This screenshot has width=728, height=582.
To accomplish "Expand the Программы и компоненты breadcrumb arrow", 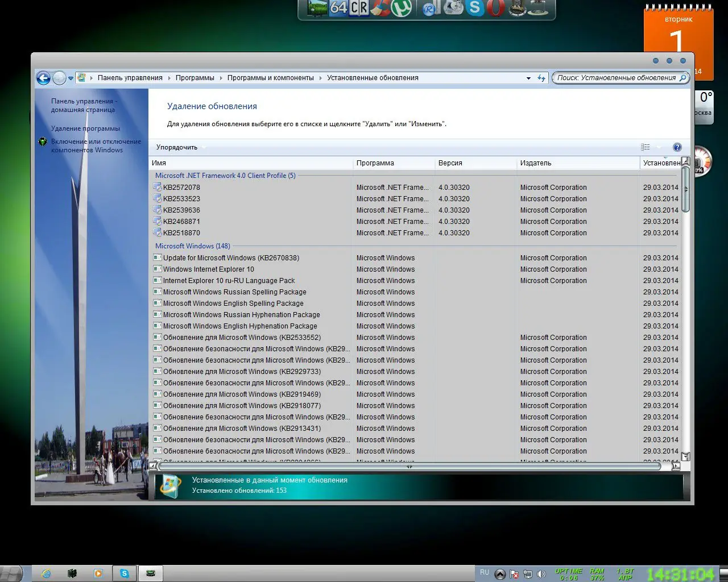I will [320, 78].
